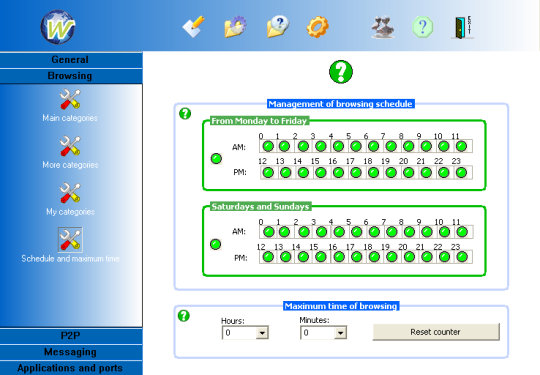The width and height of the screenshot is (540, 375).
Task: Select the Browsing section tab
Action: click(71, 76)
